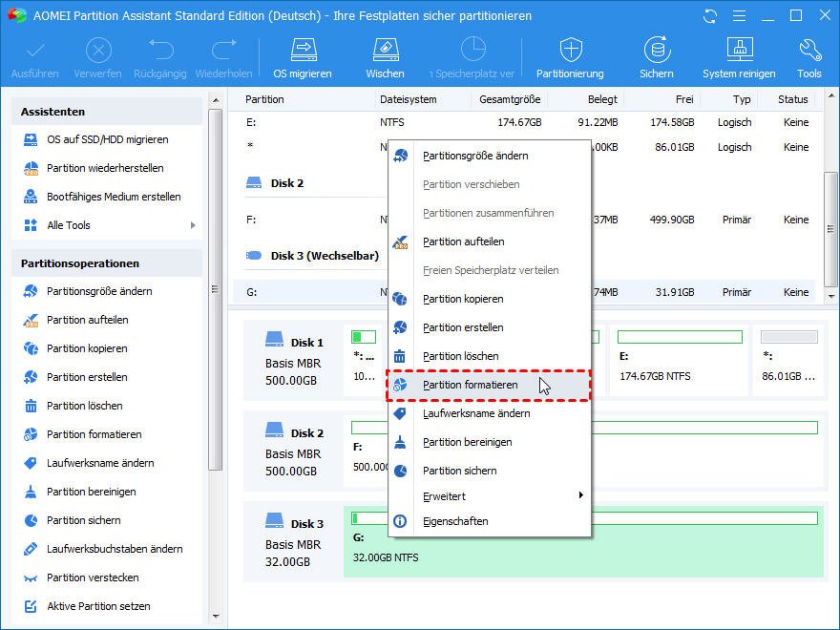Image resolution: width=840 pixels, height=630 pixels.
Task: Click Disk 2 header in partition list
Action: [286, 183]
